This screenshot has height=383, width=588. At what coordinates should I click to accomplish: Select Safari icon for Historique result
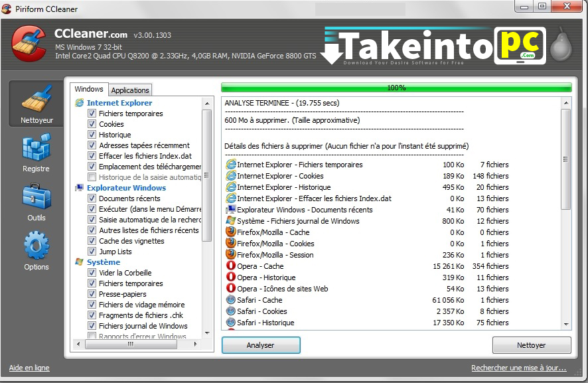coord(231,322)
